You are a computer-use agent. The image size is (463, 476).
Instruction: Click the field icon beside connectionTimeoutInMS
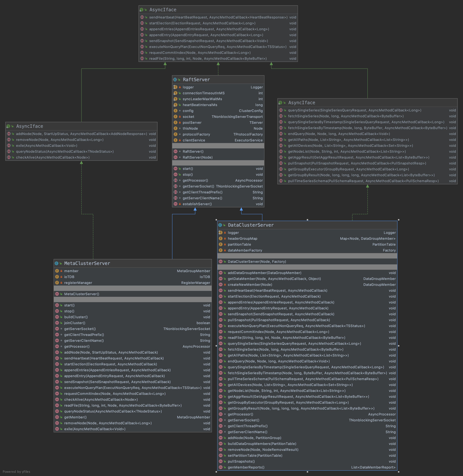[175, 93]
